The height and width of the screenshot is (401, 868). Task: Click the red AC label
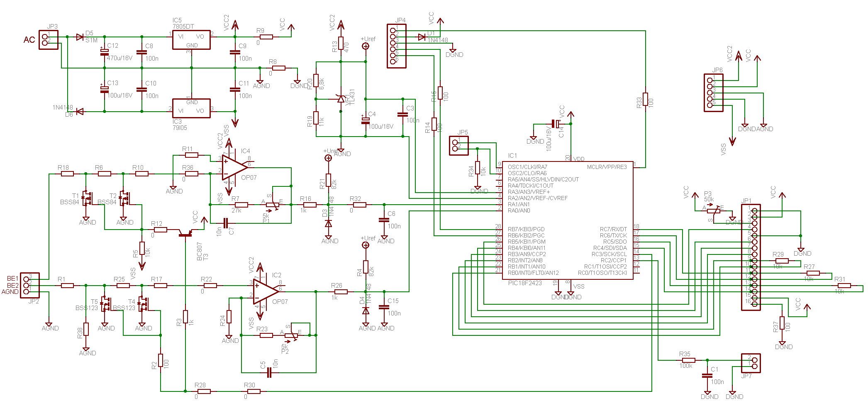(29, 40)
